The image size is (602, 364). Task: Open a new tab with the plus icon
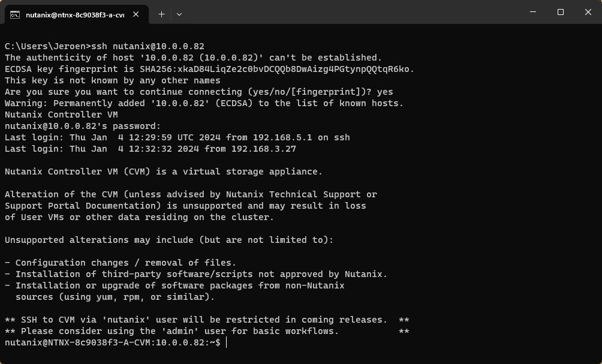click(162, 14)
